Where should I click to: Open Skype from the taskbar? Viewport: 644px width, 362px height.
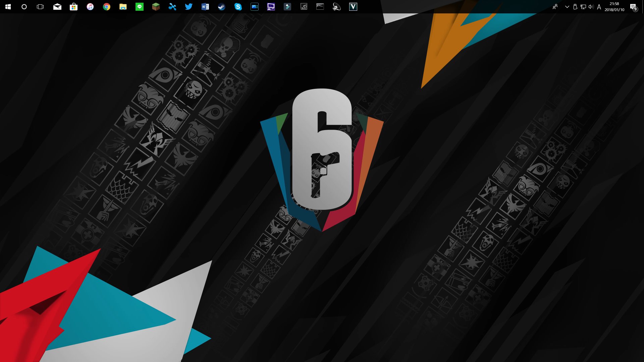tap(238, 7)
